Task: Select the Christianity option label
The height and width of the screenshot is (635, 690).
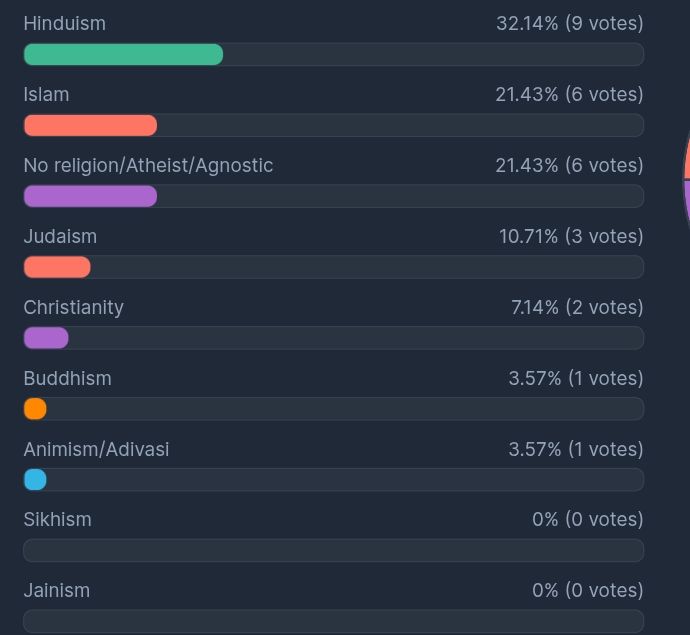Action: (73, 307)
